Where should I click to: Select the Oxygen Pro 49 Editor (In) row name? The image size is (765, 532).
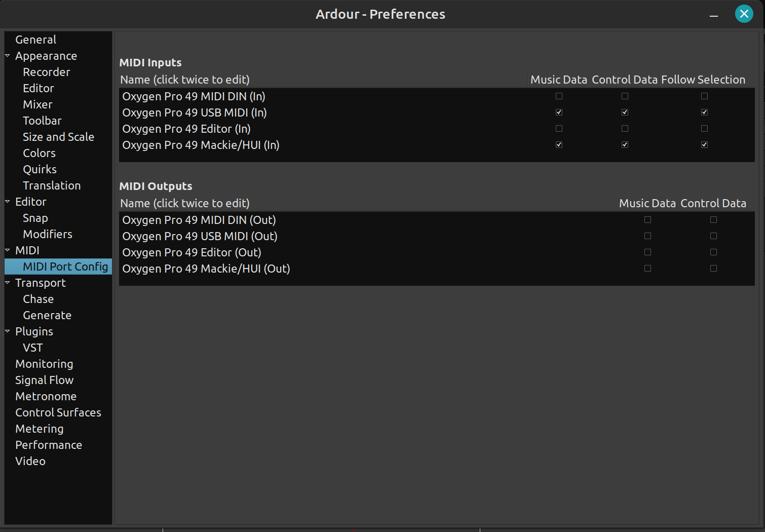186,129
